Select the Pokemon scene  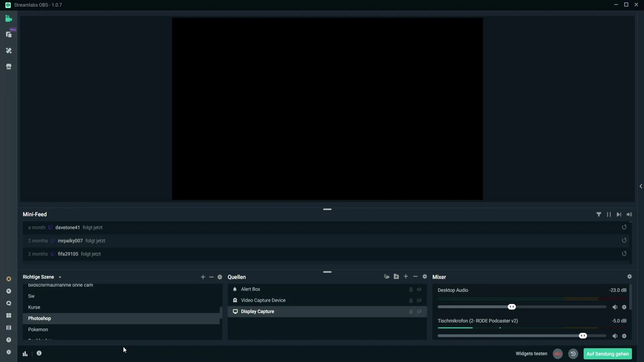tap(121, 330)
